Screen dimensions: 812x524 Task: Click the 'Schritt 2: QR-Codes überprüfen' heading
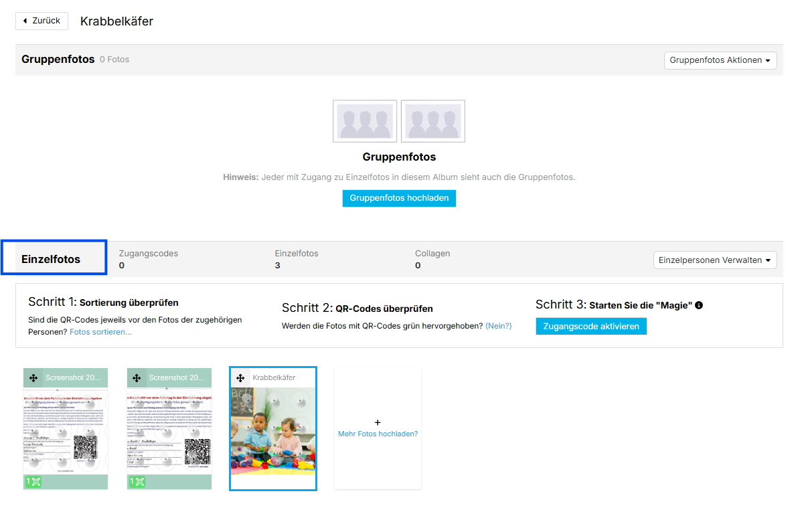click(357, 308)
